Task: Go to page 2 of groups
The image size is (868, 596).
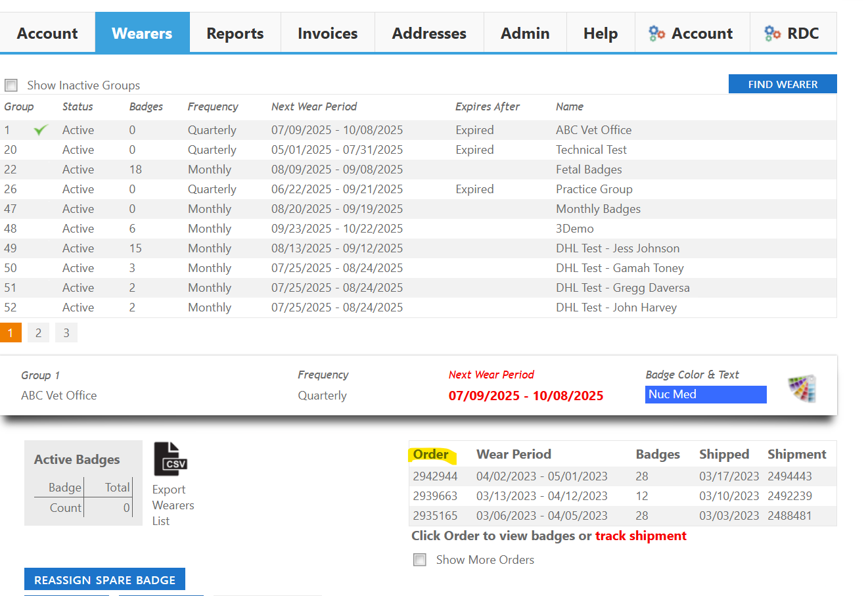Action: 38,333
